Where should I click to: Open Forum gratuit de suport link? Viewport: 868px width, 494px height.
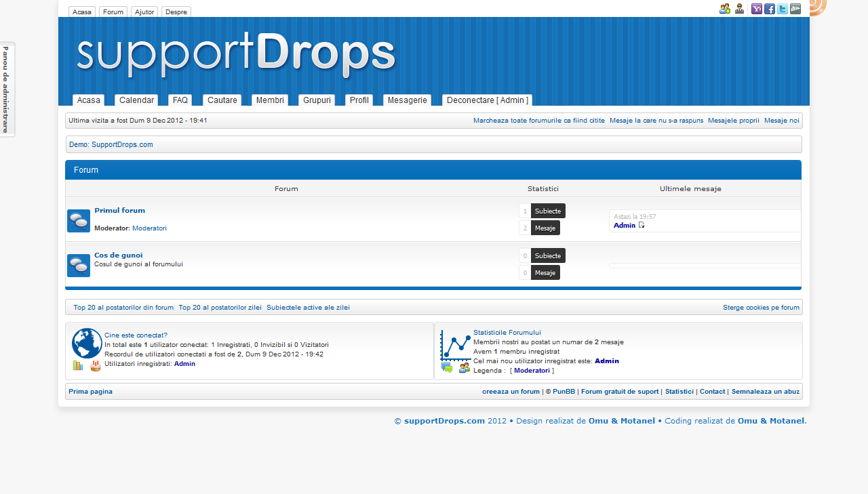click(620, 392)
